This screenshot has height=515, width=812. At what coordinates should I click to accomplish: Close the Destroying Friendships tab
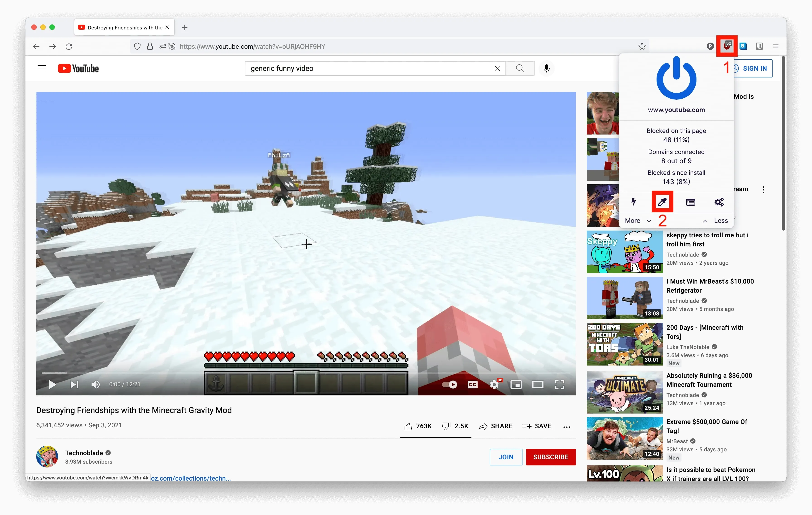167,27
